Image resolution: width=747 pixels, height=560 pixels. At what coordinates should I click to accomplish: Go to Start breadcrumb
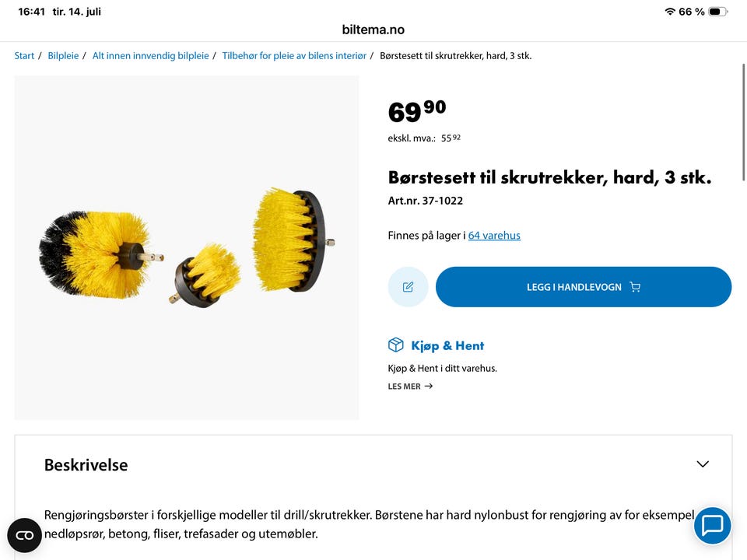pos(24,56)
